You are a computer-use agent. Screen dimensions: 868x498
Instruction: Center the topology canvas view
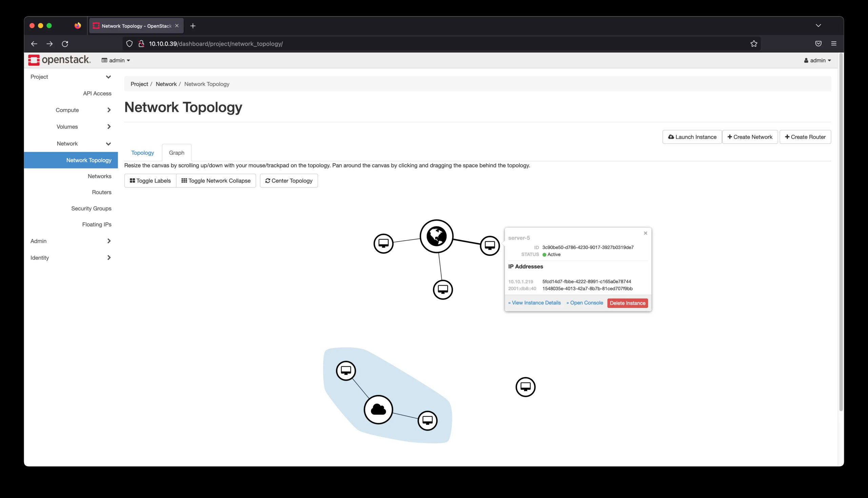click(289, 181)
